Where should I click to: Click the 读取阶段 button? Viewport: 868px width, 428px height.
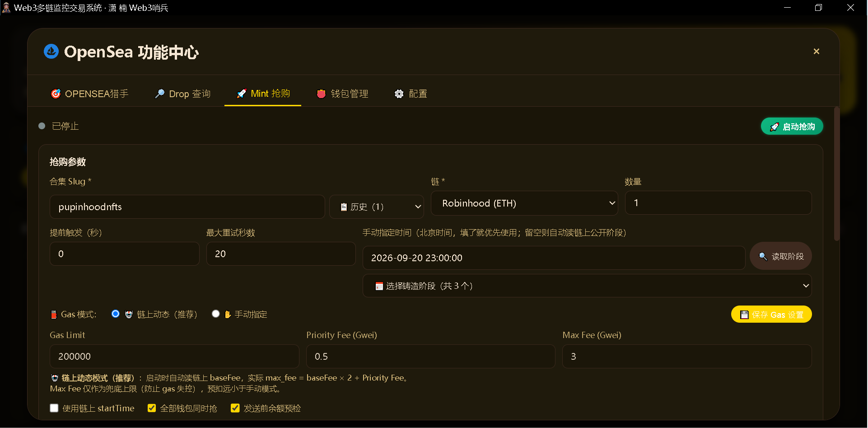(x=780, y=256)
